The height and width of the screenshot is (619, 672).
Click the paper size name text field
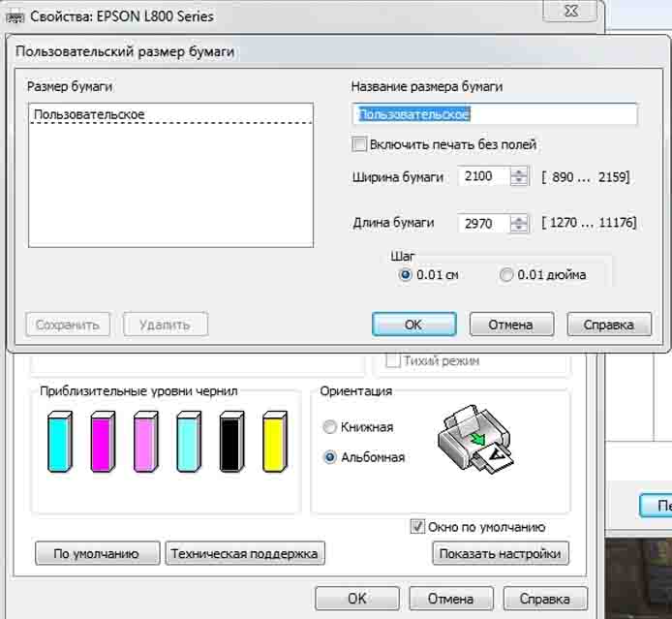point(495,114)
